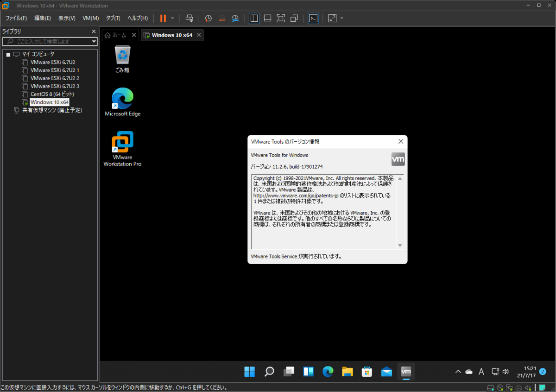The width and height of the screenshot is (556, 392).
Task: Open the タブ(T) menu
Action: click(x=113, y=18)
